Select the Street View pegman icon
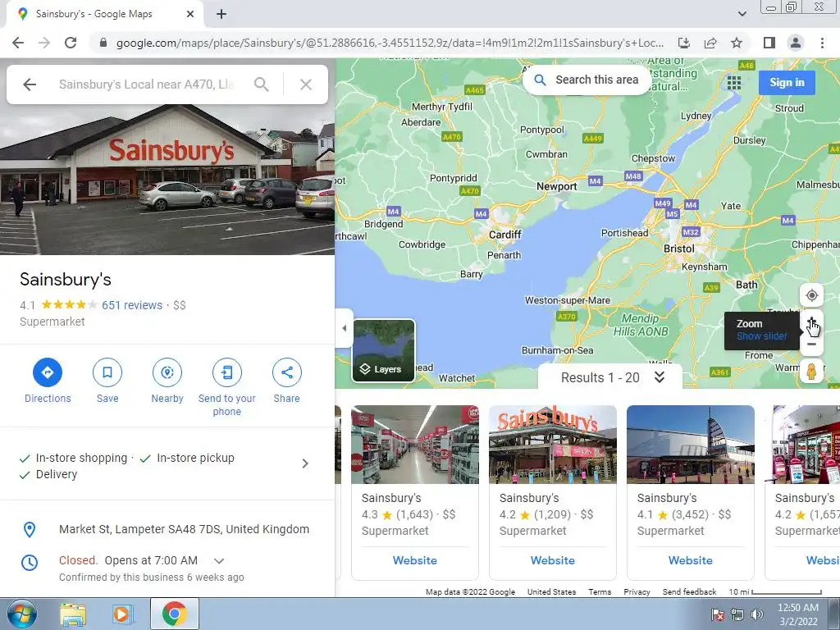Screen dimensions: 840x630 (811, 372)
